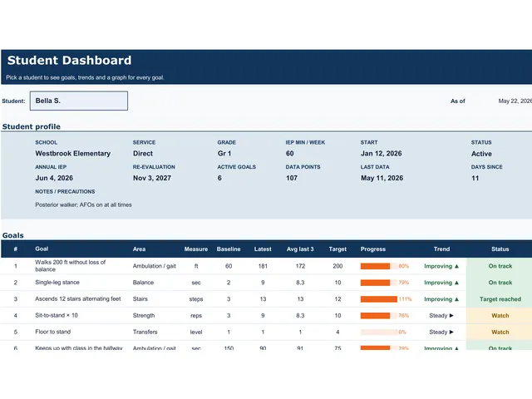This screenshot has height=399, width=532.
Task: Click the days since value 11
Action: click(475, 178)
